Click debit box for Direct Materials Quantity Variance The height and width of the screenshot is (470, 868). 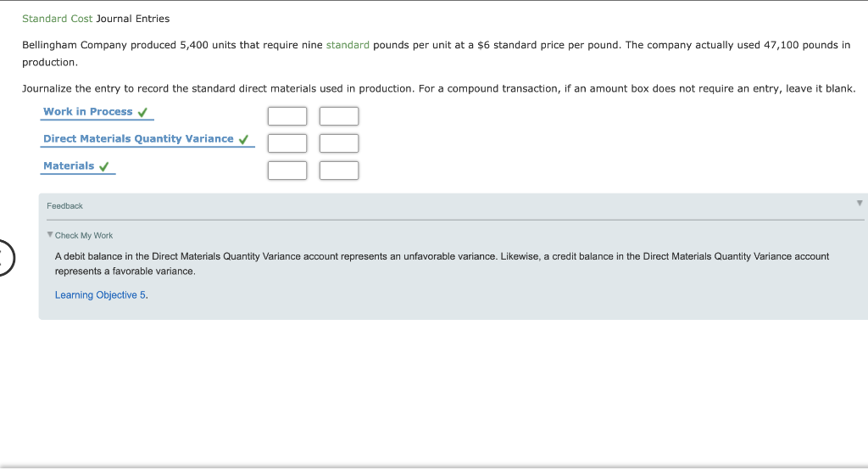click(x=287, y=143)
